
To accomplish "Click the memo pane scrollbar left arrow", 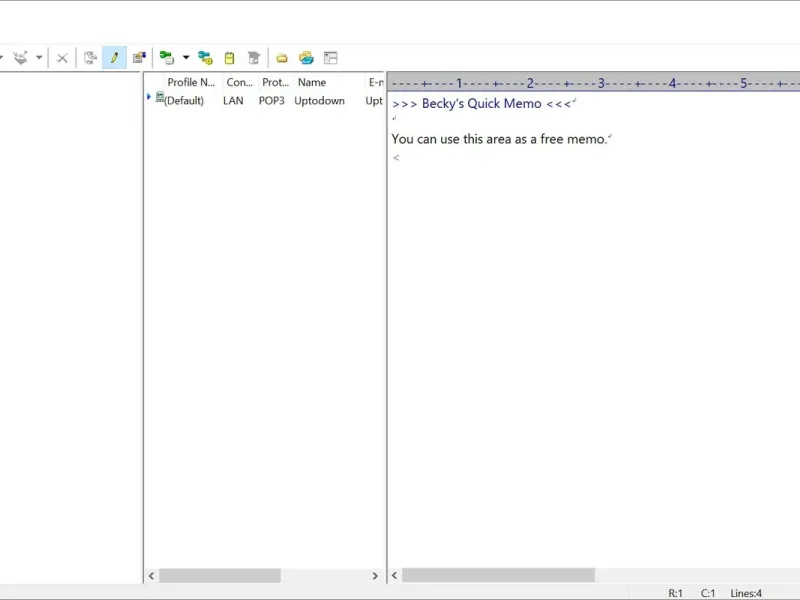I will tap(394, 576).
